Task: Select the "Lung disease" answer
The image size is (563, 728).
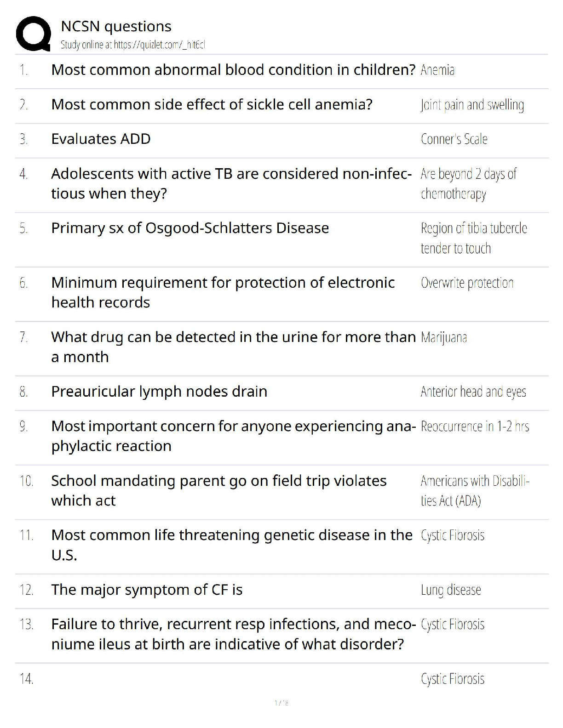Action: point(451,590)
